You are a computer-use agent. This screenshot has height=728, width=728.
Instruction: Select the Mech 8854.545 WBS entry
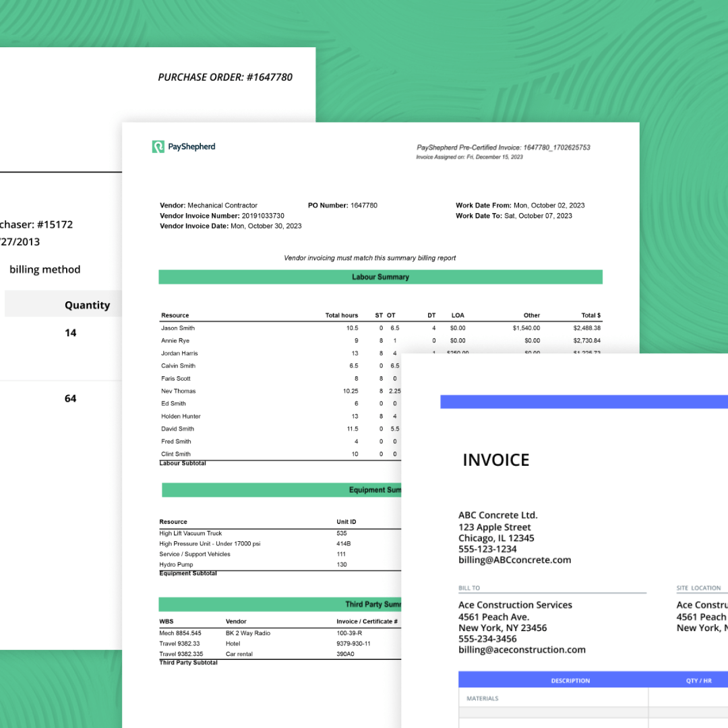click(180, 633)
